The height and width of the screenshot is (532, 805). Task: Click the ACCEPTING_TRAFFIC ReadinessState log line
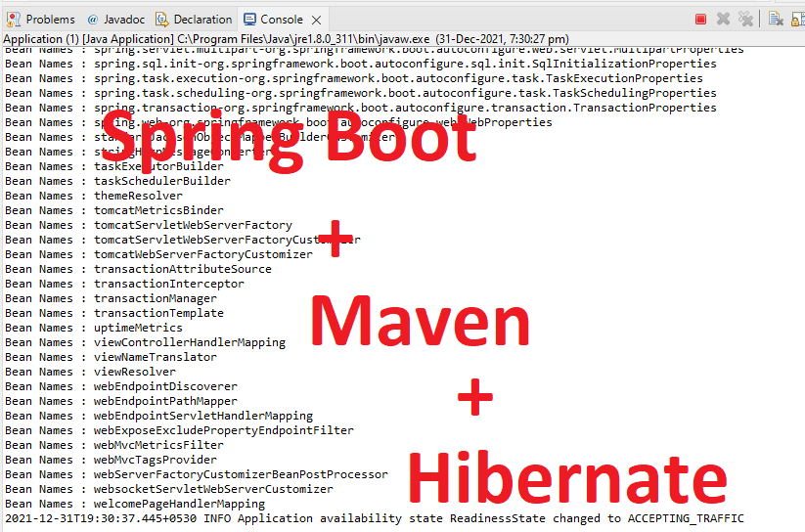click(x=375, y=518)
